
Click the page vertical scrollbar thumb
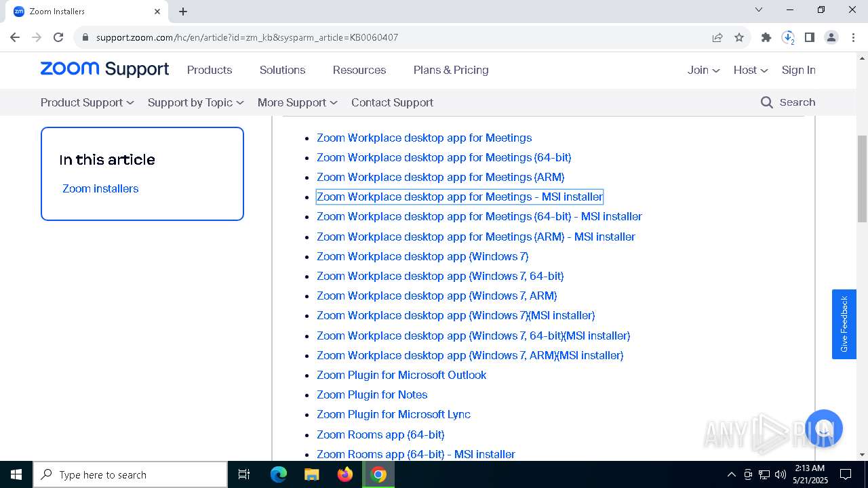click(x=862, y=179)
